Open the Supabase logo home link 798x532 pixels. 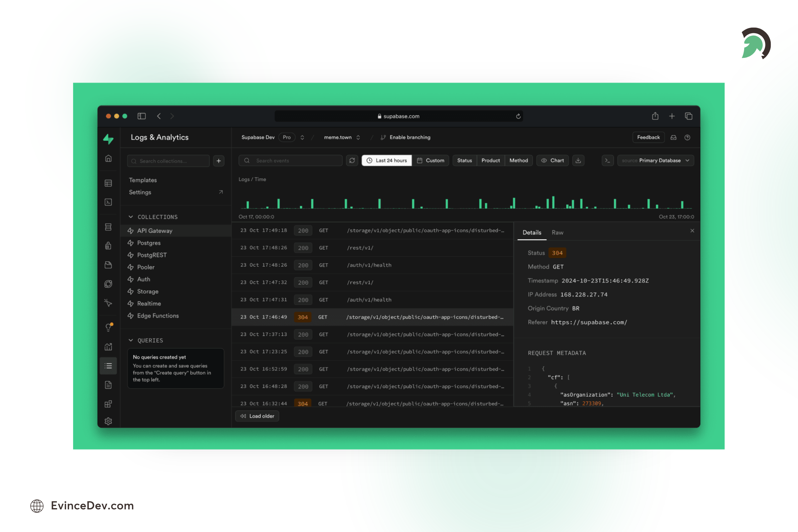point(108,139)
